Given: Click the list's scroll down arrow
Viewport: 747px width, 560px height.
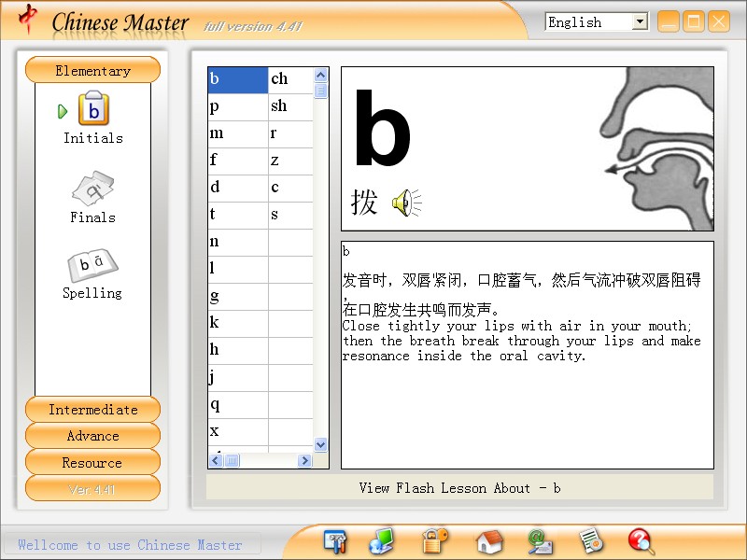Looking at the screenshot, I should (x=320, y=445).
